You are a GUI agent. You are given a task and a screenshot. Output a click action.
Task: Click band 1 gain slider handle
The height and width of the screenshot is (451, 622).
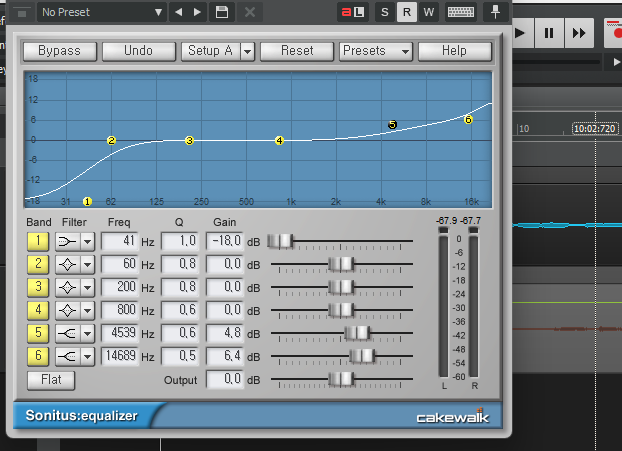[280, 241]
